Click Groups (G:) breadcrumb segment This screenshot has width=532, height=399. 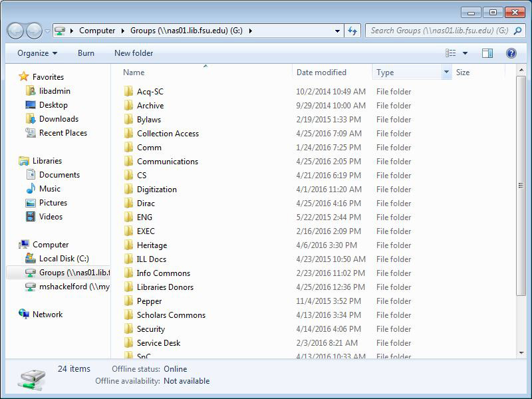pyautogui.click(x=186, y=31)
